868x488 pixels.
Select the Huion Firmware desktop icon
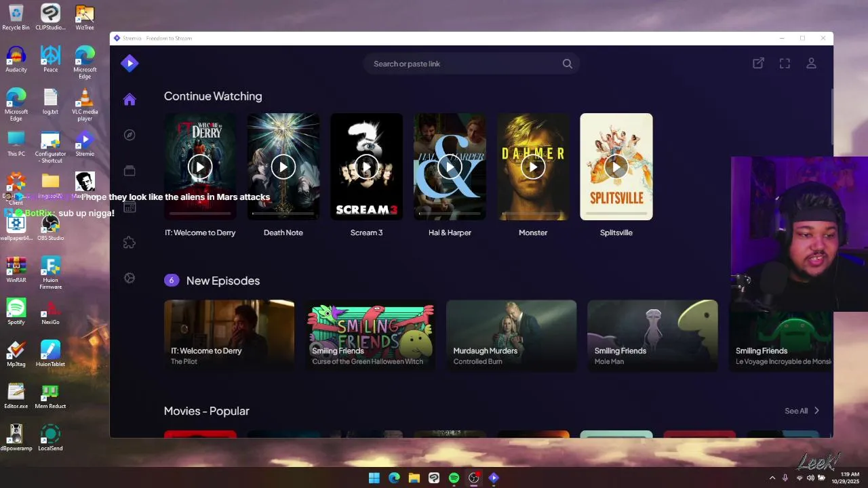[50, 272]
